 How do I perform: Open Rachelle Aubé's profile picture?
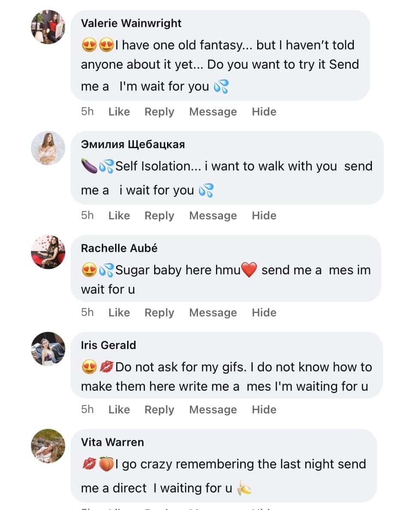[48, 252]
